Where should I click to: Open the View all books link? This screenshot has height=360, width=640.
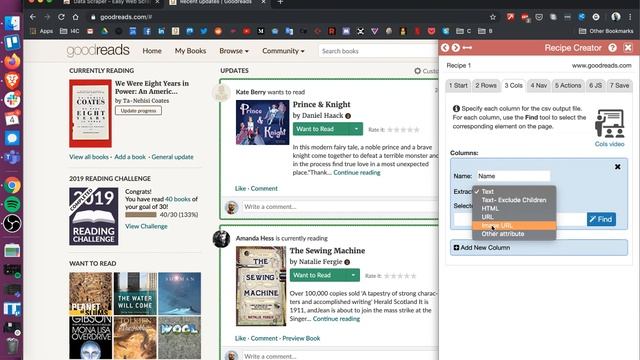point(89,157)
